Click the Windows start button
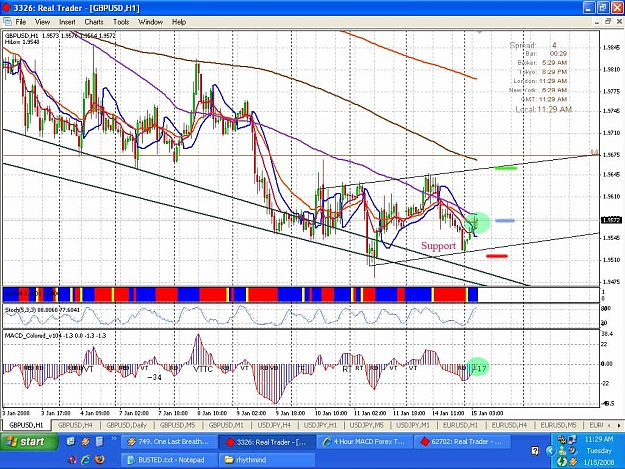625x469 pixels. (28, 442)
